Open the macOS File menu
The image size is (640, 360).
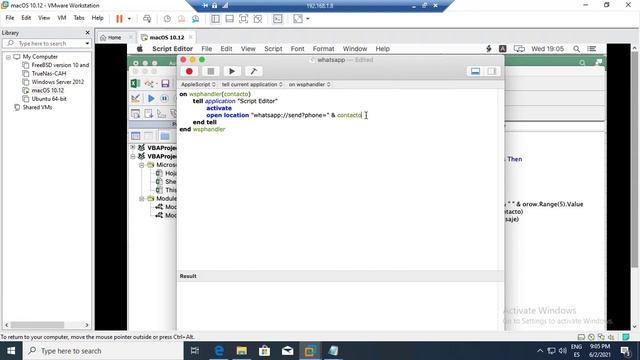point(207,49)
